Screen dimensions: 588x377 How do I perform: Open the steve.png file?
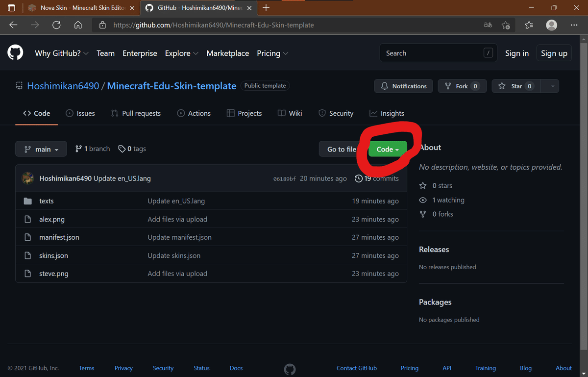54,274
